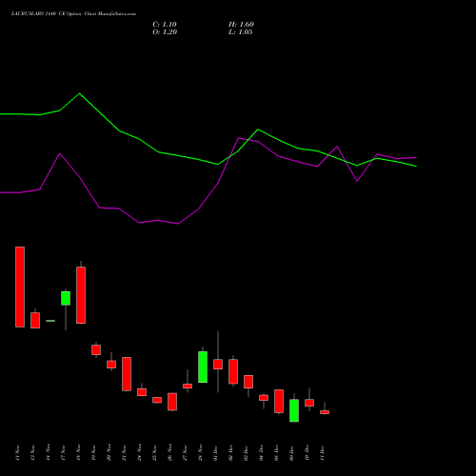Select the red candle for 12 Nov
Viewport: 476px width, 476px height.
click(35, 320)
